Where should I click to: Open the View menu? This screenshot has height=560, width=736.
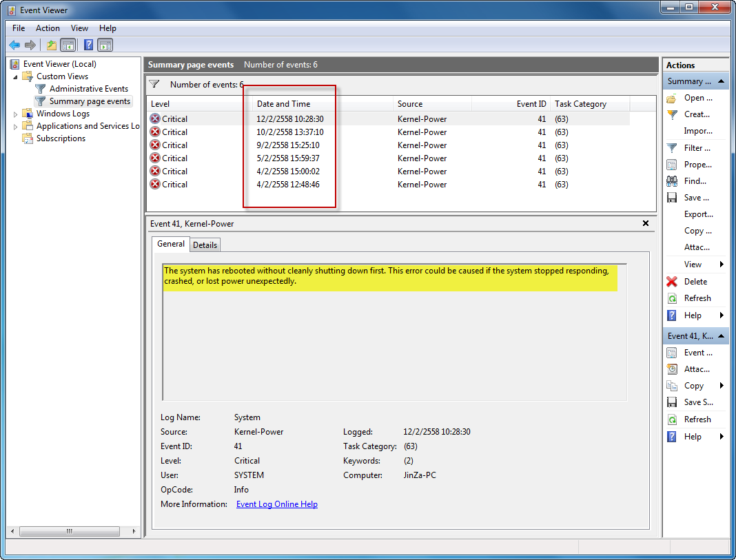(79, 28)
